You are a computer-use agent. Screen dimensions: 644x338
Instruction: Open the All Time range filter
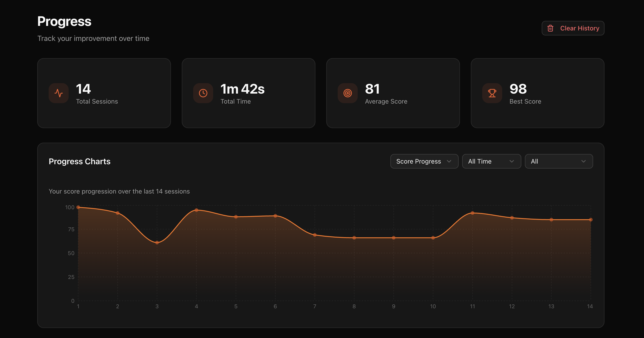click(x=492, y=161)
